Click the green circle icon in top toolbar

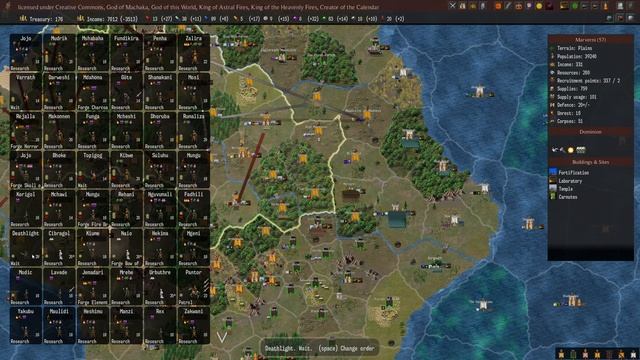point(574,6)
